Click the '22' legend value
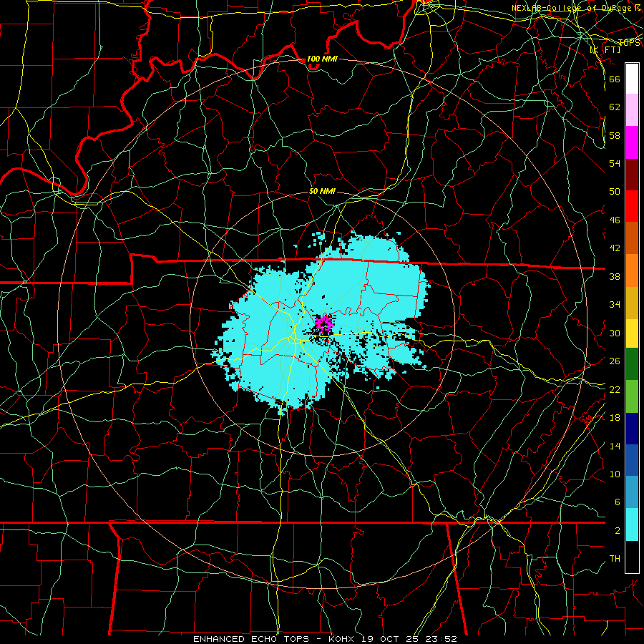Screen dimensions: 644x644 pos(615,389)
